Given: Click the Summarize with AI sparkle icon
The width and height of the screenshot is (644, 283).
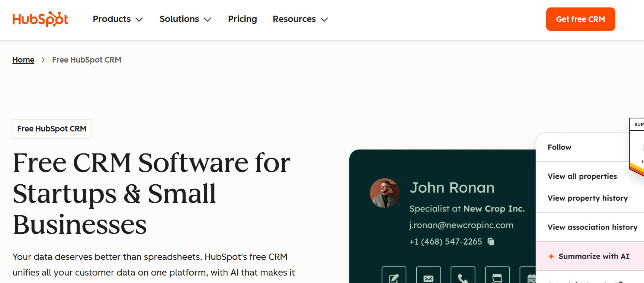Looking at the screenshot, I should [x=551, y=256].
